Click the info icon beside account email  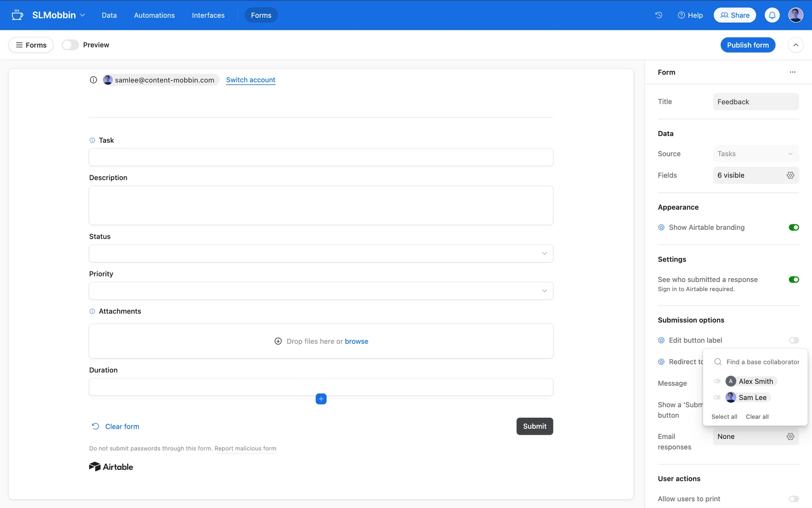[x=93, y=80]
